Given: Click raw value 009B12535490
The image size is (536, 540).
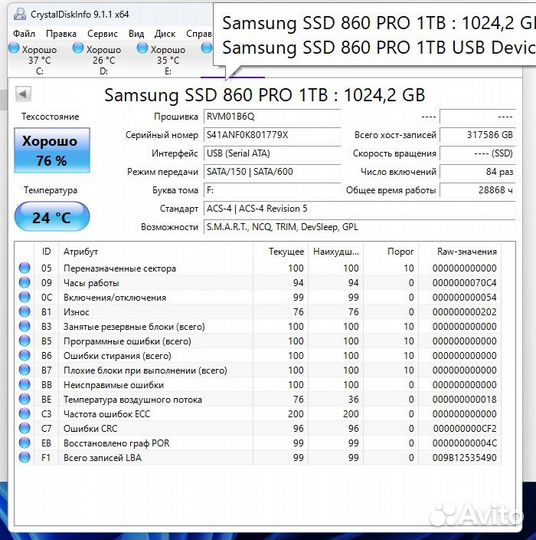Looking at the screenshot, I should point(464,458).
